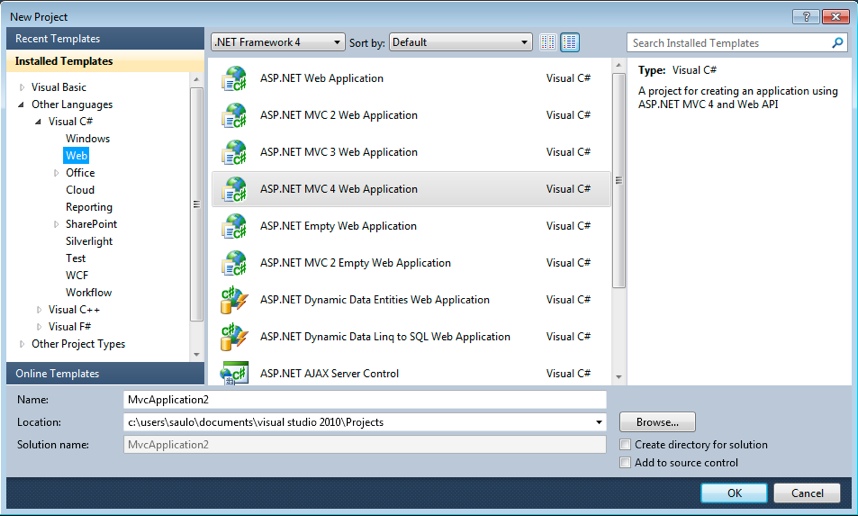Click the ASP.NET Web Application template icon
The height and width of the screenshot is (516, 858).
[234, 79]
